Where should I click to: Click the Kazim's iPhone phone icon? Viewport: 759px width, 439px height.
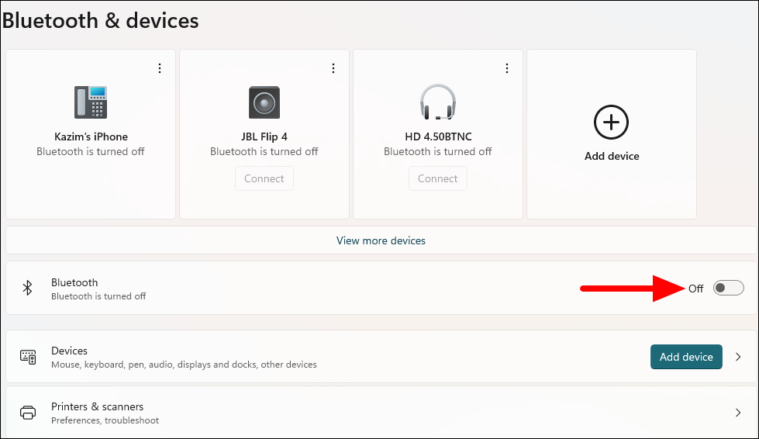pos(91,102)
